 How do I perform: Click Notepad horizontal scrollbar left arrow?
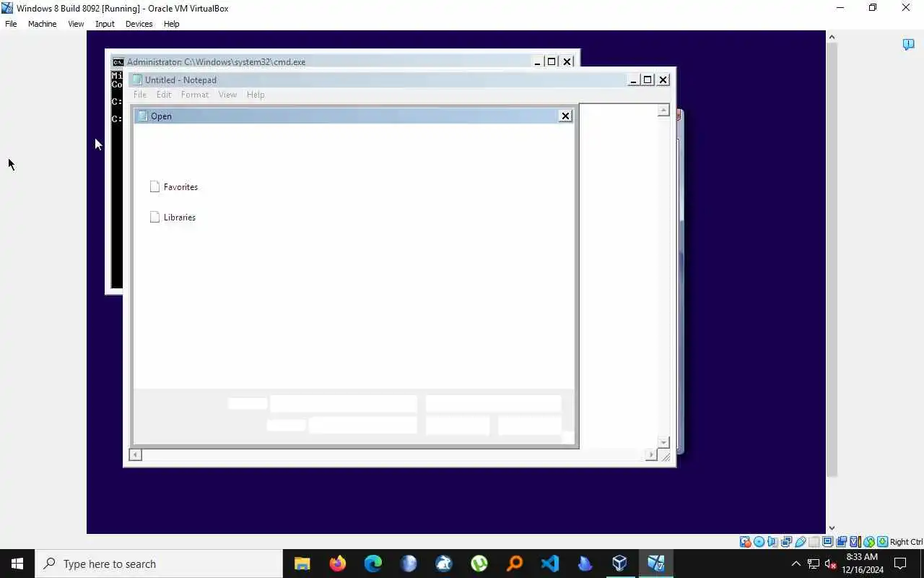coord(135,454)
